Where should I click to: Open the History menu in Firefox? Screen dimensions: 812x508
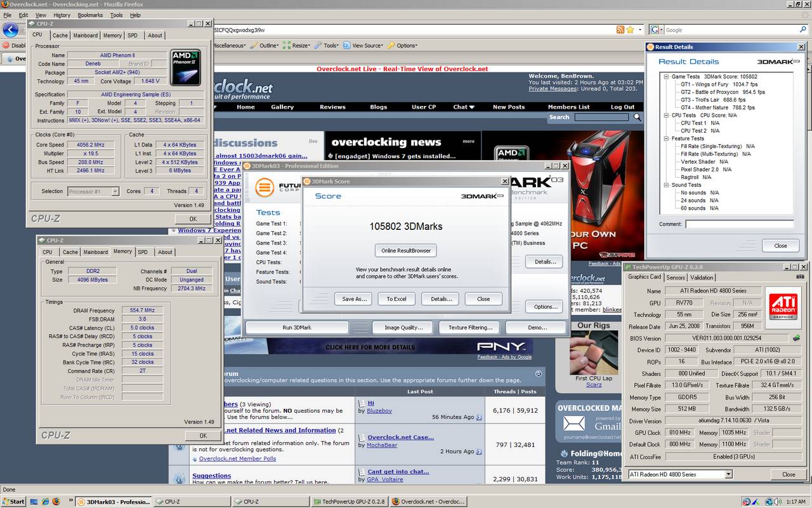pos(62,15)
